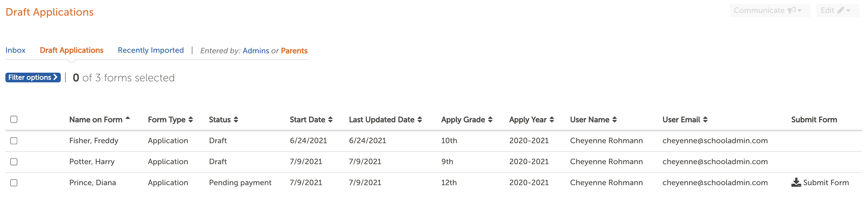Click the download icon next to Submit Form
Screen dimensions: 868x197
(x=796, y=182)
